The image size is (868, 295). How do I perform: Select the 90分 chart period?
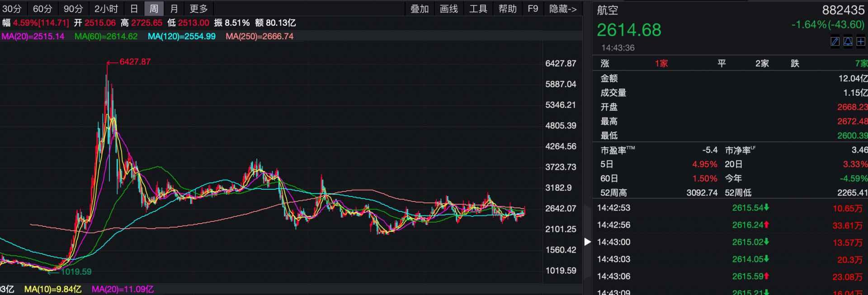point(73,9)
